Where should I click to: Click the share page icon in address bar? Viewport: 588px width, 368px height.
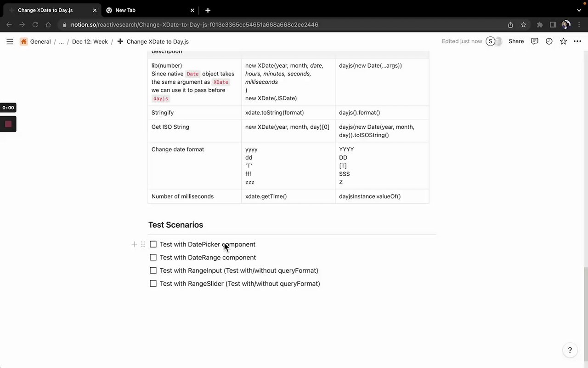pos(510,25)
